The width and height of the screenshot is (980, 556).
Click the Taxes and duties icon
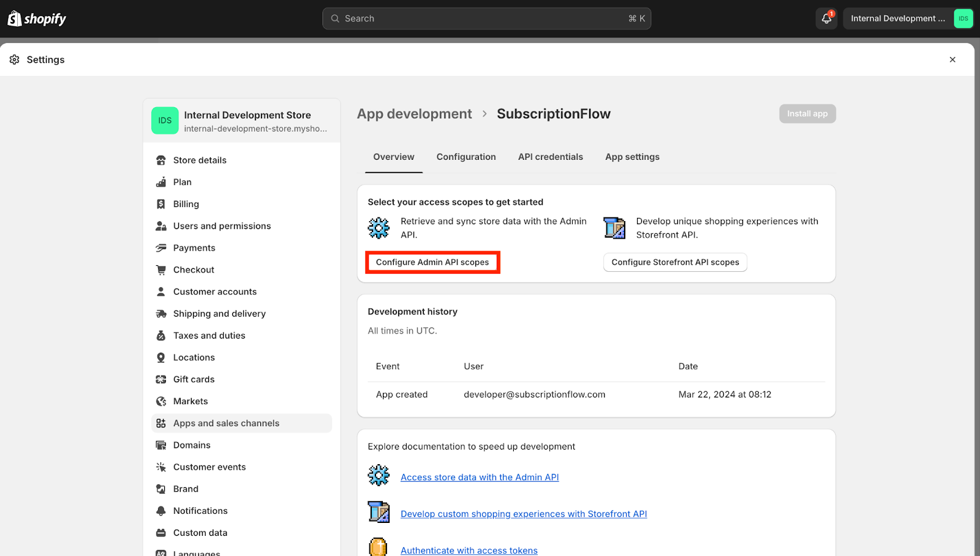tap(161, 336)
